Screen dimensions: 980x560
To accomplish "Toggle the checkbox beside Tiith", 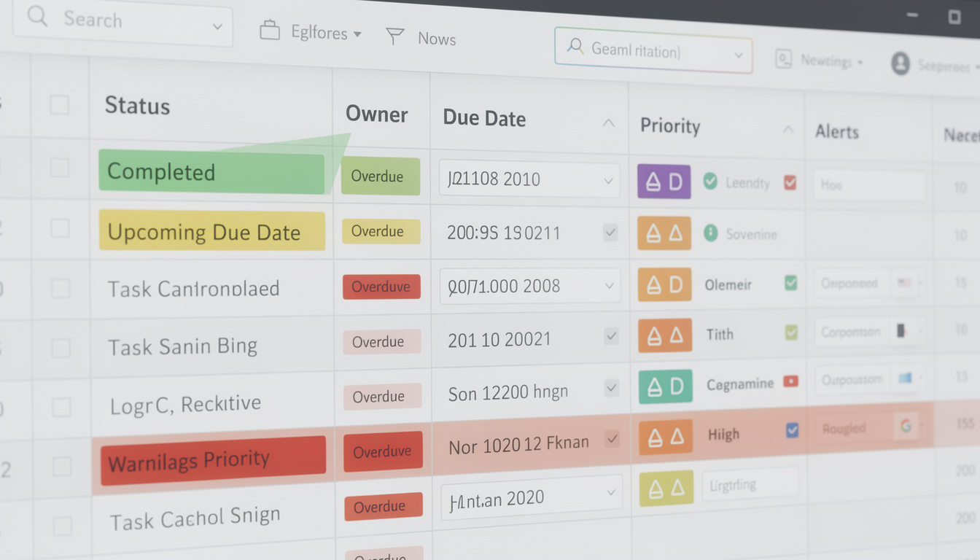I will 791,332.
